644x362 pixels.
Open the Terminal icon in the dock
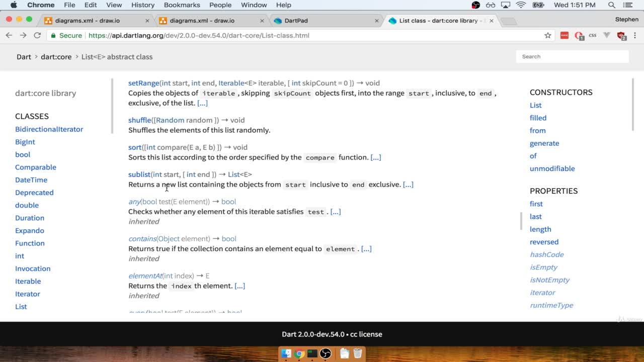tap(312, 353)
